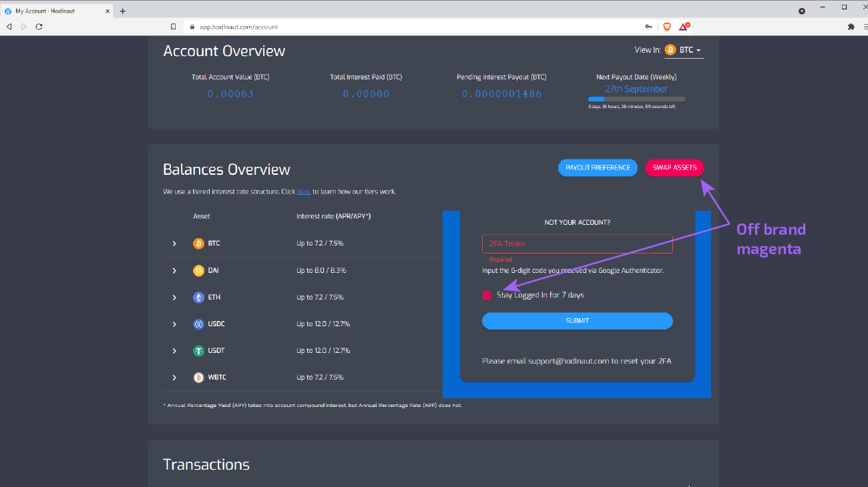Click the pending payout value 0.0000001486
This screenshot has height=487, width=868.
(502, 94)
